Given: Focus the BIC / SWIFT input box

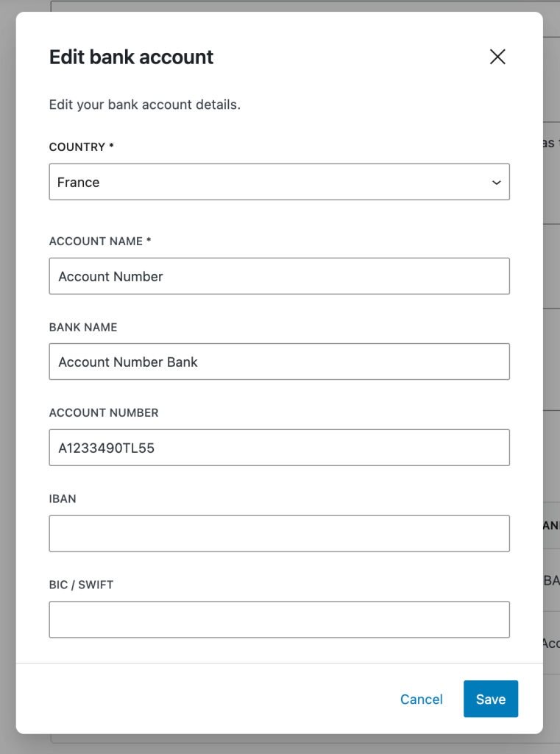Looking at the screenshot, I should click(x=279, y=619).
